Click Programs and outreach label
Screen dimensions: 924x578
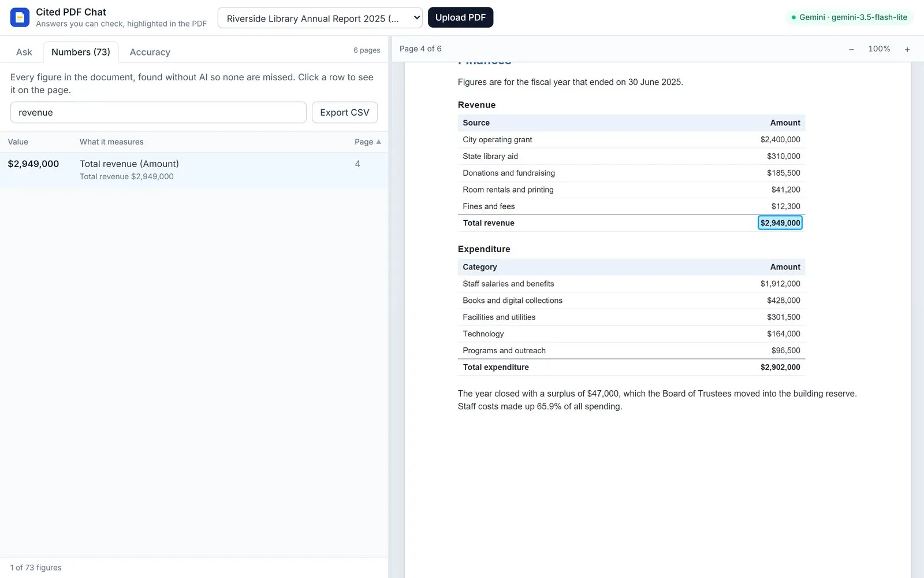tap(504, 351)
